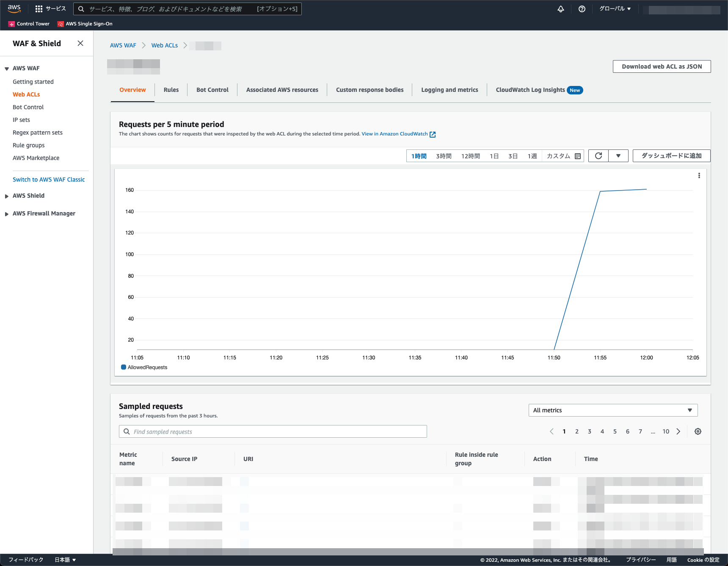Open the help question mark icon
Image resolution: width=728 pixels, height=566 pixels.
pos(582,9)
